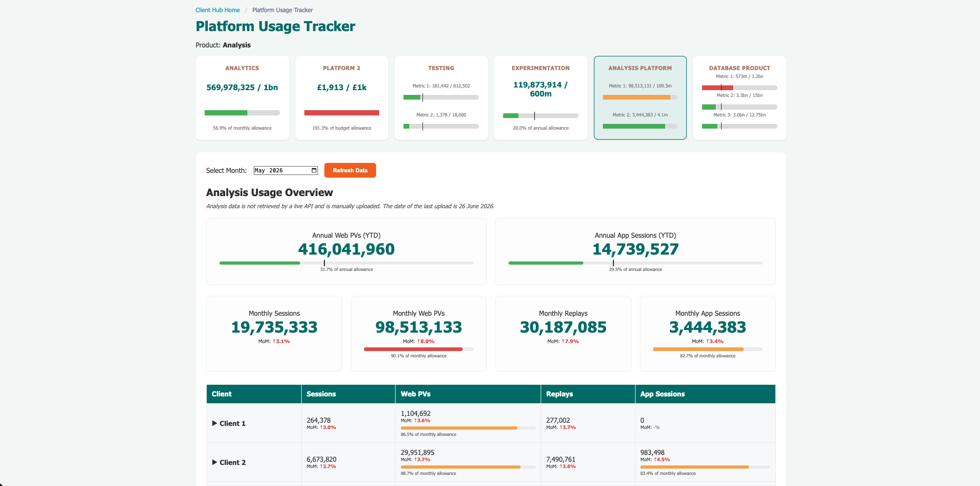The width and height of the screenshot is (980, 486).
Task: Click the Select Month input field
Action: click(x=286, y=170)
